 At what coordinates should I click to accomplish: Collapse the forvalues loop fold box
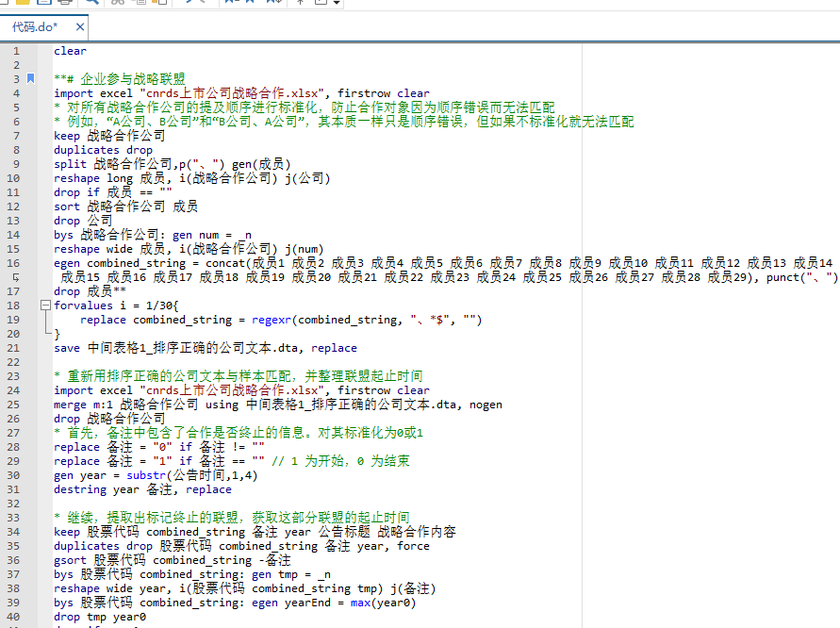(x=45, y=306)
